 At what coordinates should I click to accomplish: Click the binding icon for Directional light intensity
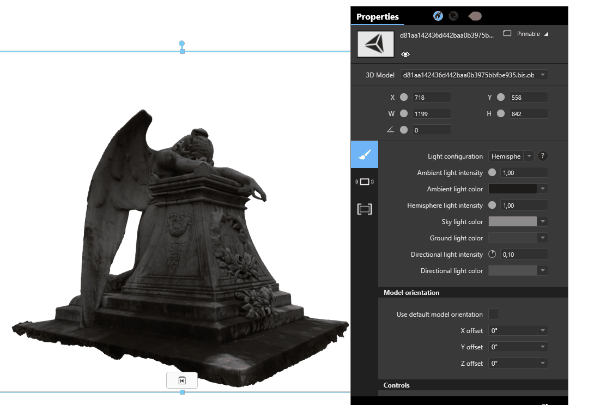tap(492, 254)
